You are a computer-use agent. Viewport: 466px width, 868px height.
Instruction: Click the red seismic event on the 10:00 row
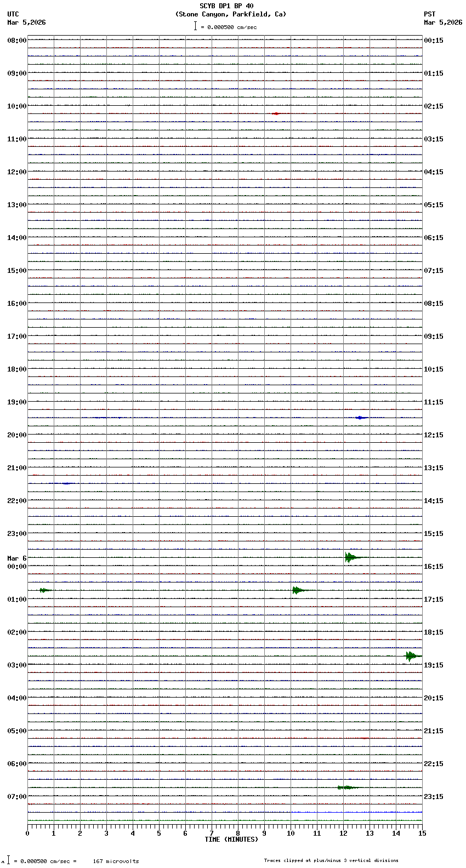tap(276, 113)
